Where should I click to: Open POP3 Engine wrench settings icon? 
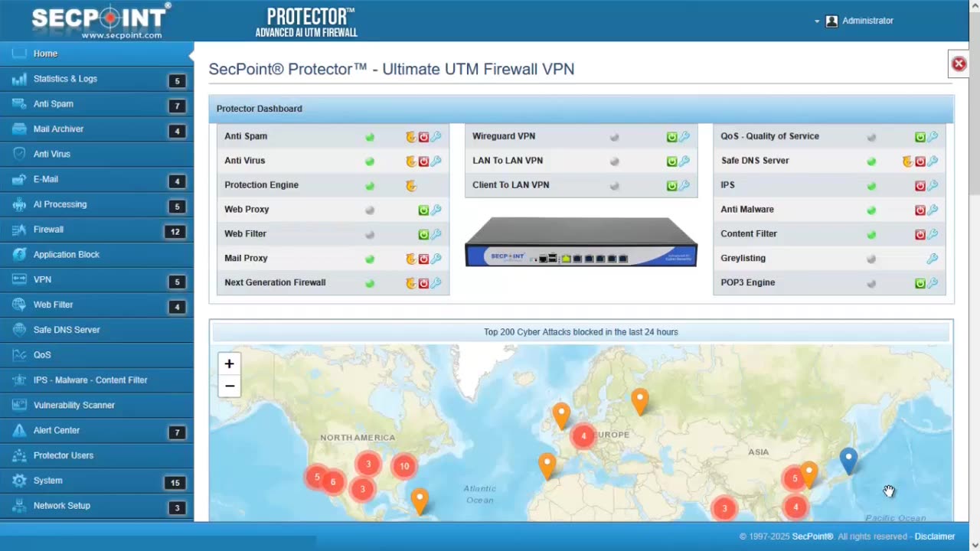pyautogui.click(x=933, y=283)
